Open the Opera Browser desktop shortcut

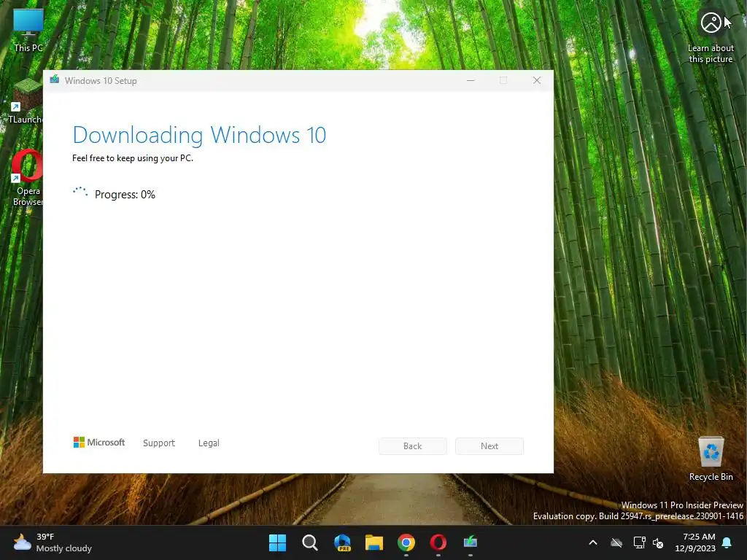click(27, 178)
